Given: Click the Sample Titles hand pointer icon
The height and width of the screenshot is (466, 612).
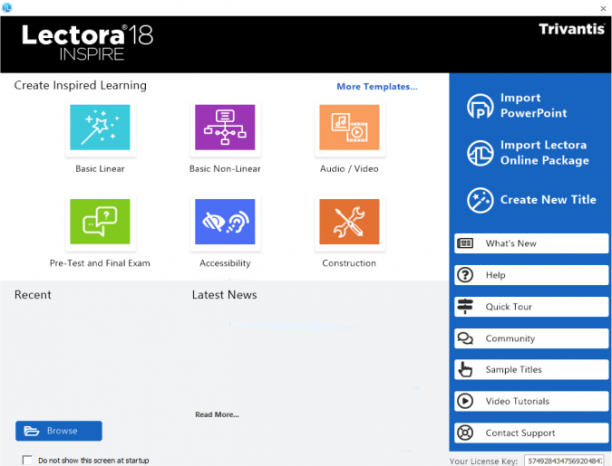Looking at the screenshot, I should coord(465,369).
